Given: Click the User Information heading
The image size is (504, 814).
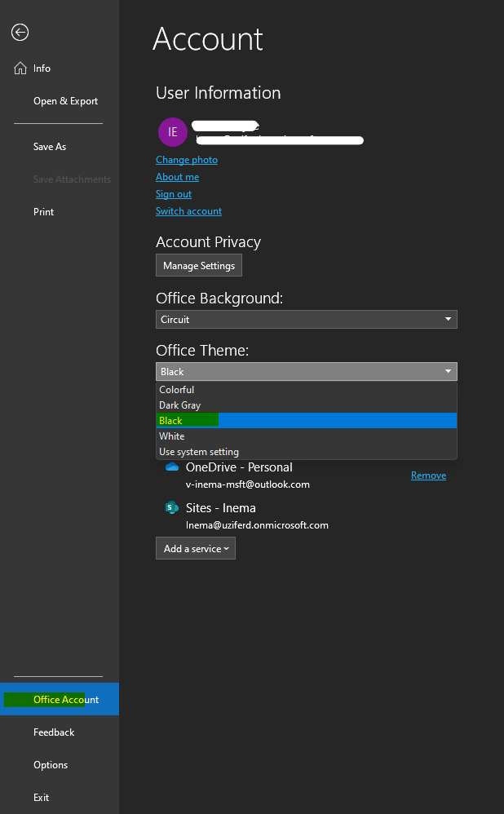Looking at the screenshot, I should point(218,93).
